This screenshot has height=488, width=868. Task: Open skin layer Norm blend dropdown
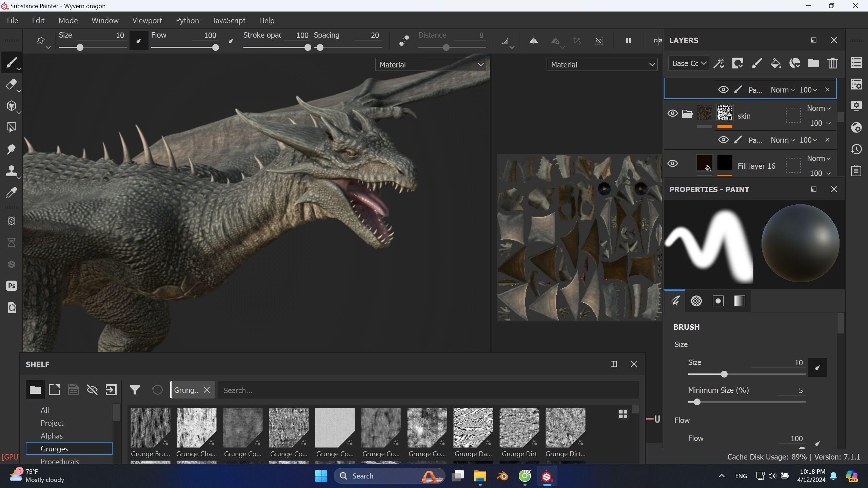coord(818,108)
